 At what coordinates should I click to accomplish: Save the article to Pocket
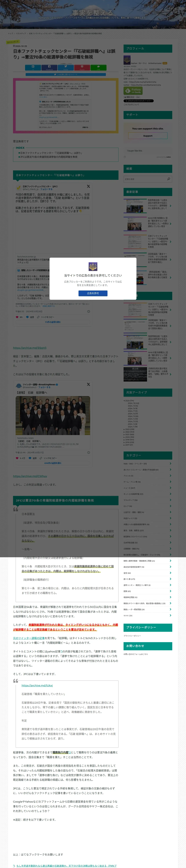click(82, 67)
